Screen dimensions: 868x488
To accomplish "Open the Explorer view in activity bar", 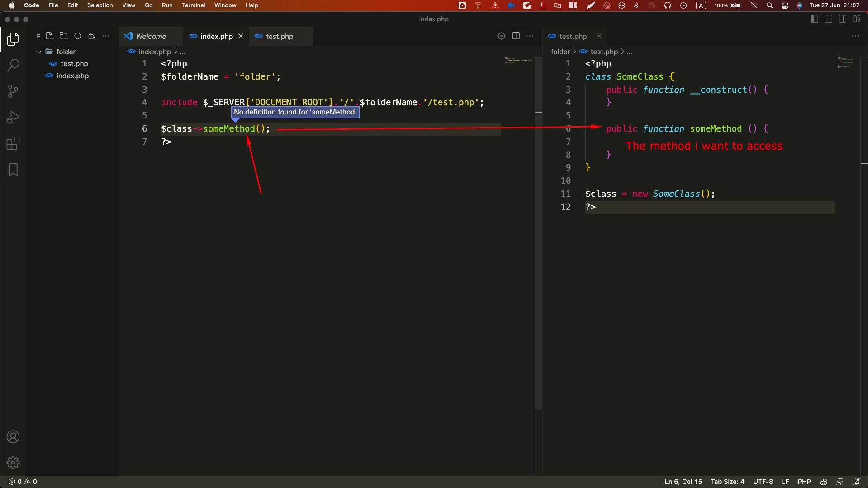I will [13, 39].
